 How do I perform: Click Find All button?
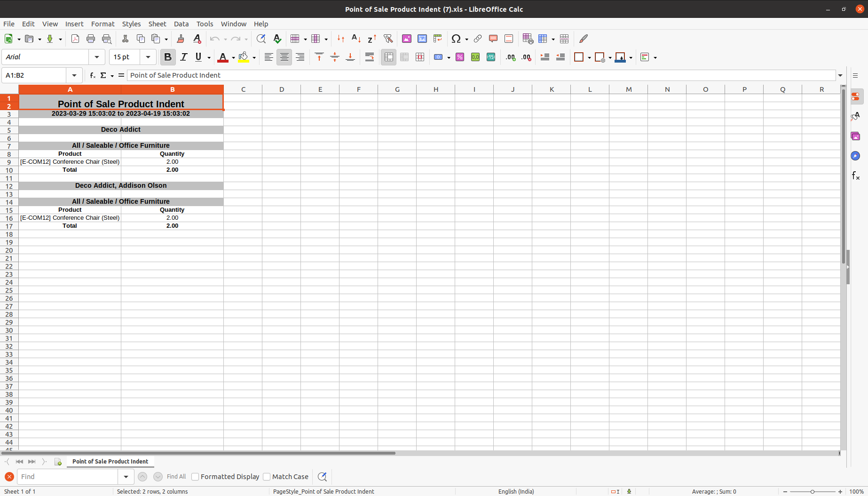click(176, 477)
